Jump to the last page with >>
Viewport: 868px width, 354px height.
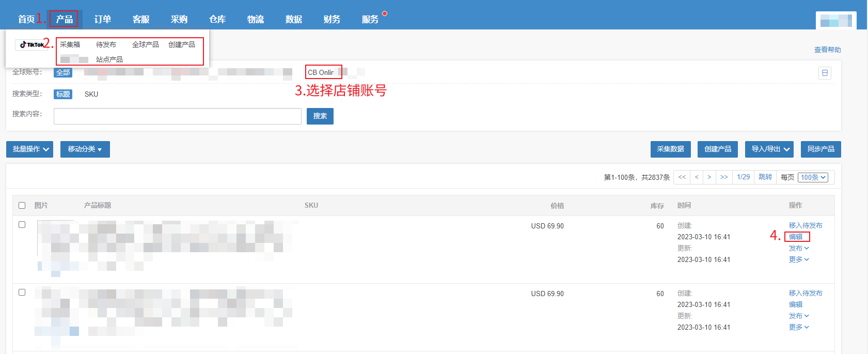(x=724, y=177)
